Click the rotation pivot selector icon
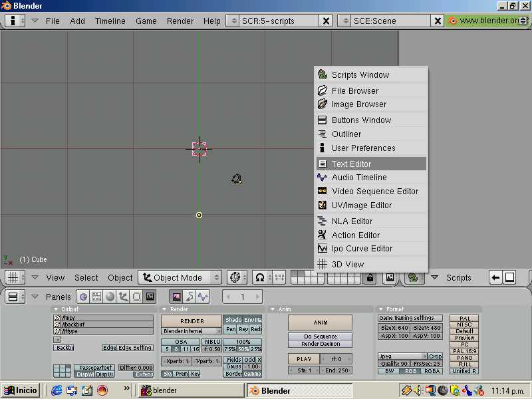 pos(261,277)
